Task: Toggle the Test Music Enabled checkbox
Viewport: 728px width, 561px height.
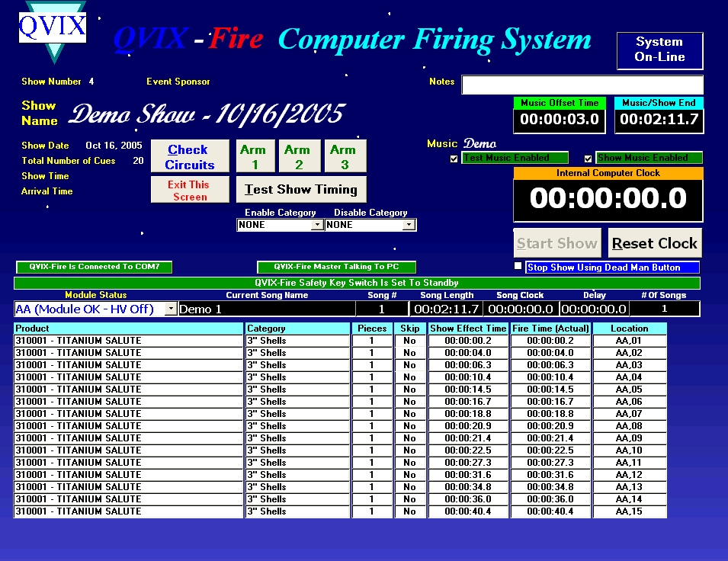Action: 454,159
